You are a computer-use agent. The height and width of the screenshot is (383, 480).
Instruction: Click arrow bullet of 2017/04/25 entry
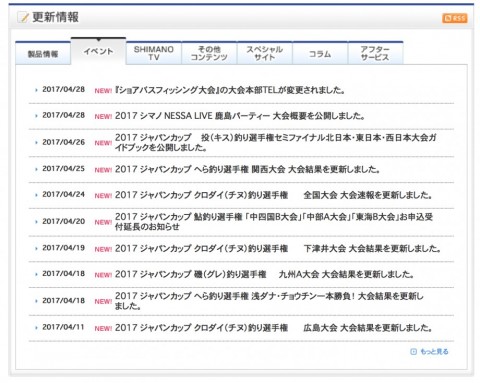(36, 169)
